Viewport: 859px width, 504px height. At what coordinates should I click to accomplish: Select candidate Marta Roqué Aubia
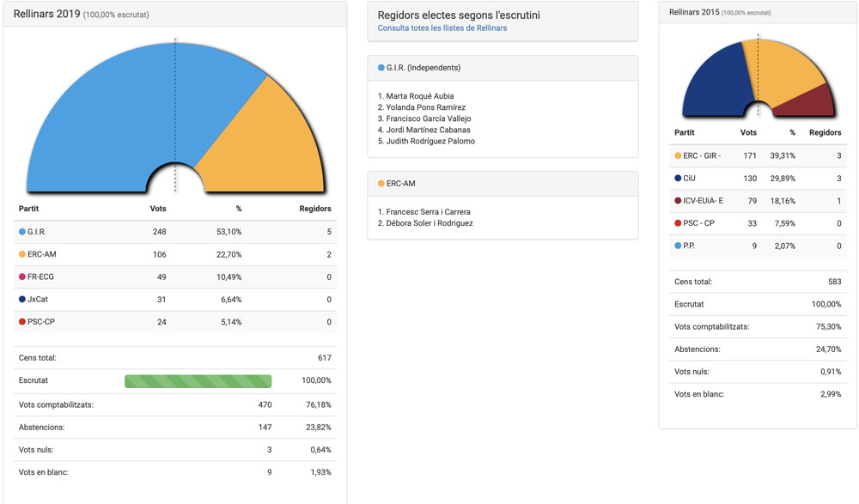coord(419,96)
